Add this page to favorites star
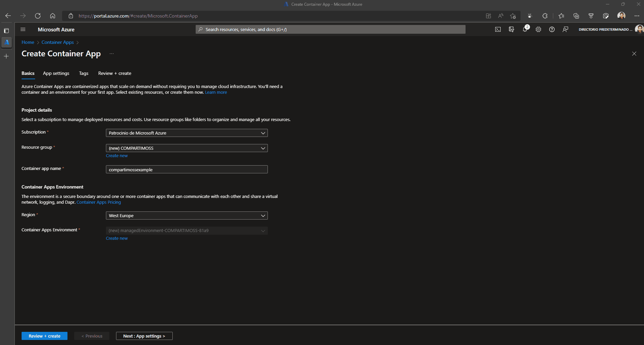Image resolution: width=644 pixels, height=345 pixels. pos(513,16)
